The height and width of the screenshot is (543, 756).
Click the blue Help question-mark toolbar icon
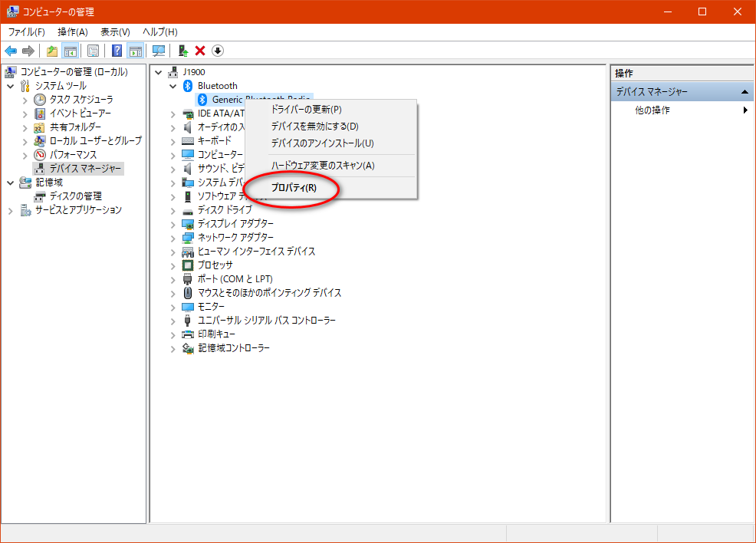click(117, 51)
